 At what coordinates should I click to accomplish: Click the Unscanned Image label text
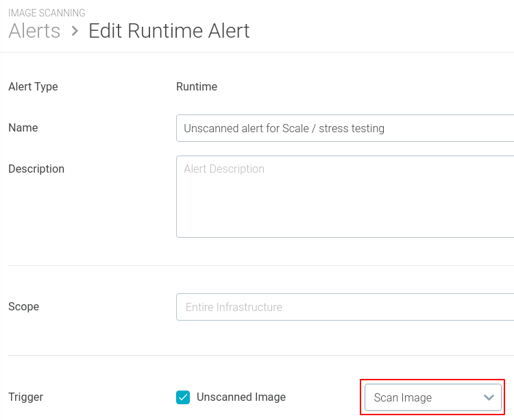pos(241,397)
